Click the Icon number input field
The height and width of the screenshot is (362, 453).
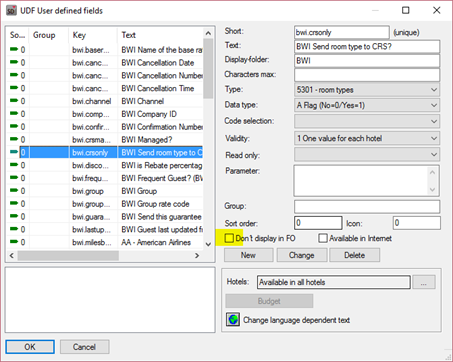pyautogui.click(x=417, y=223)
